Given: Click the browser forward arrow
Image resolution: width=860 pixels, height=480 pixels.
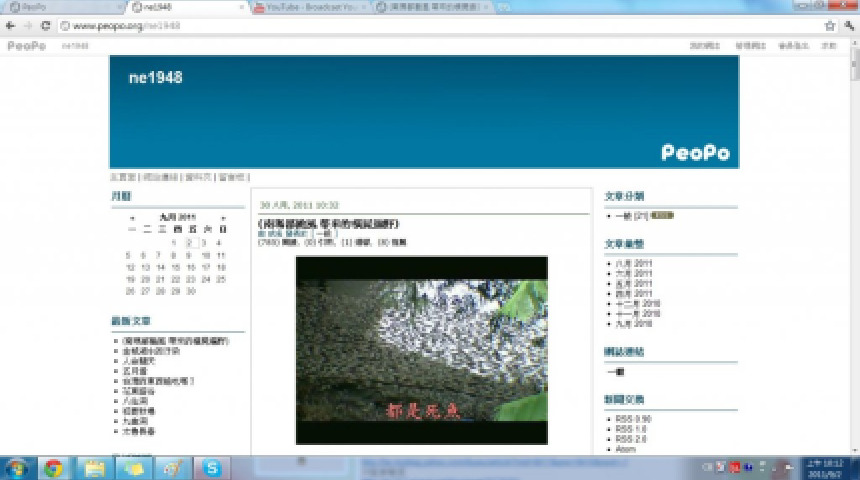Looking at the screenshot, I should point(28,25).
